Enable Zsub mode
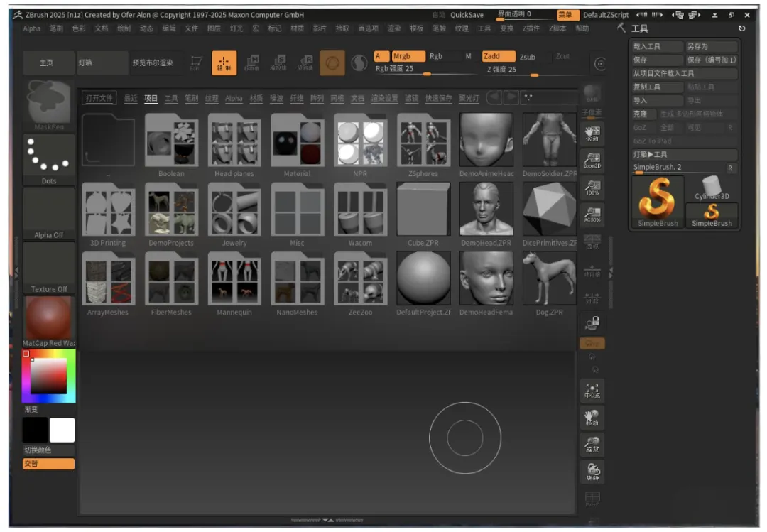Viewport: 767px width, 532px height. pos(527,57)
